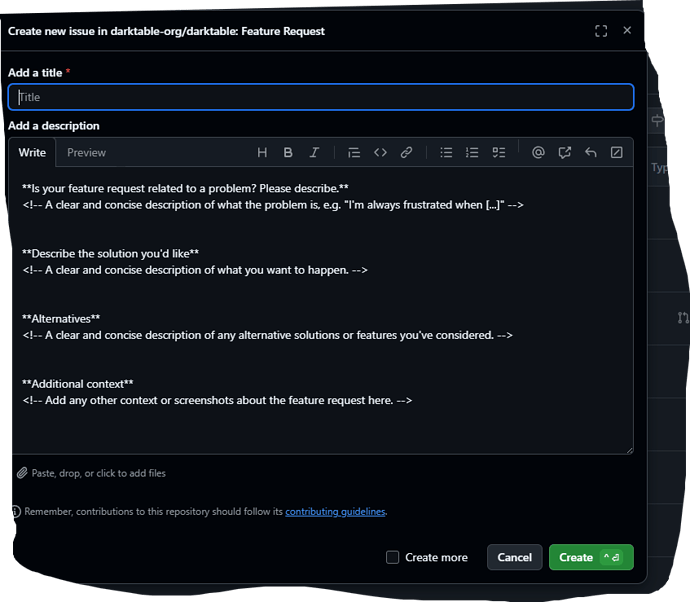This screenshot has width=690, height=602.
Task: Click the '**Describe the solution you'd like**' line
Action: tap(110, 253)
